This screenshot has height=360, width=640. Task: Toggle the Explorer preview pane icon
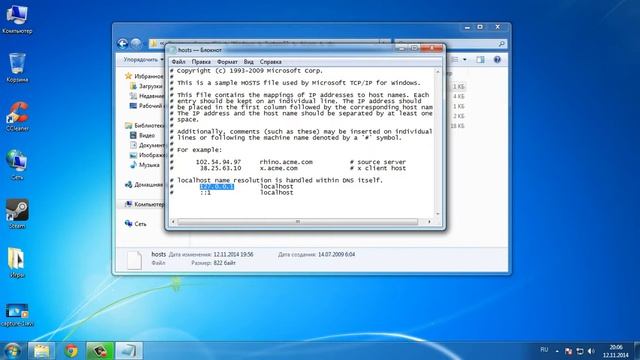(480, 60)
